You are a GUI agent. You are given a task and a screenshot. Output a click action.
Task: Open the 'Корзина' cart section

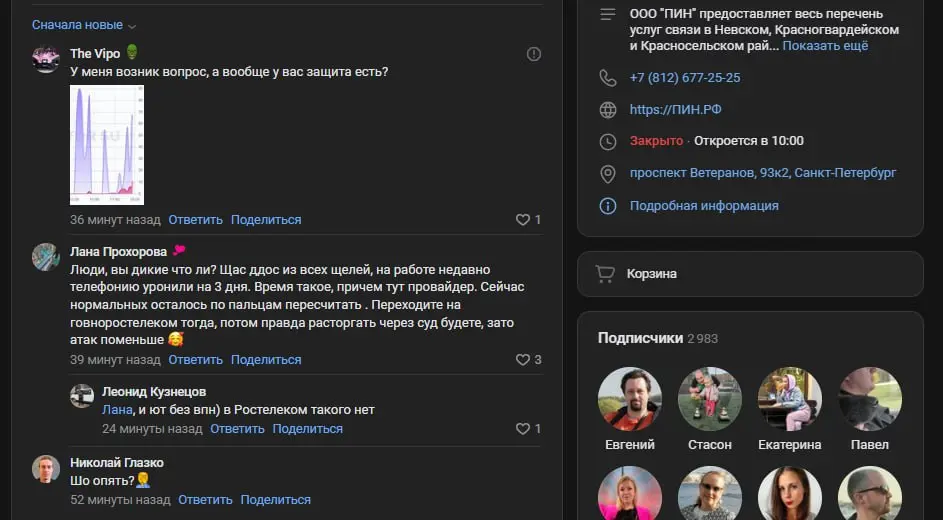tap(750, 274)
